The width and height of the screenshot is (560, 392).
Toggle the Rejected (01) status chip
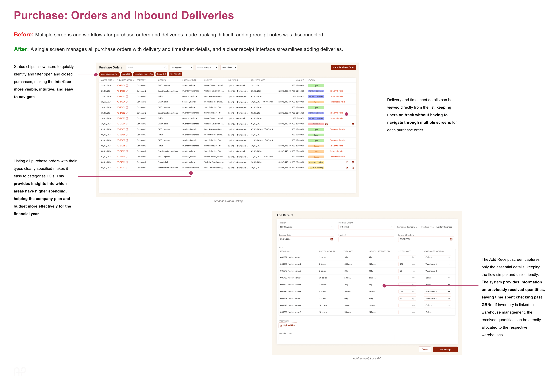pyautogui.click(x=175, y=74)
